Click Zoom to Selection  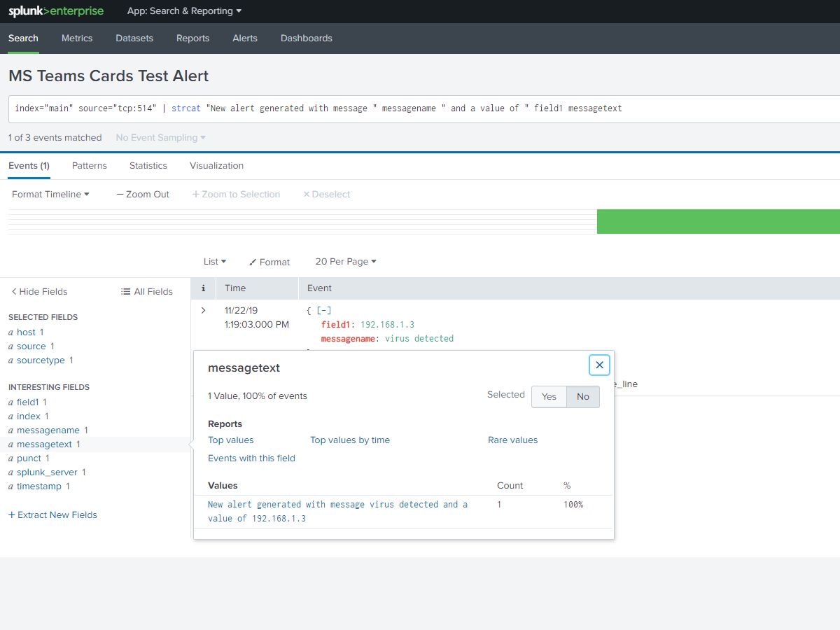236,195
